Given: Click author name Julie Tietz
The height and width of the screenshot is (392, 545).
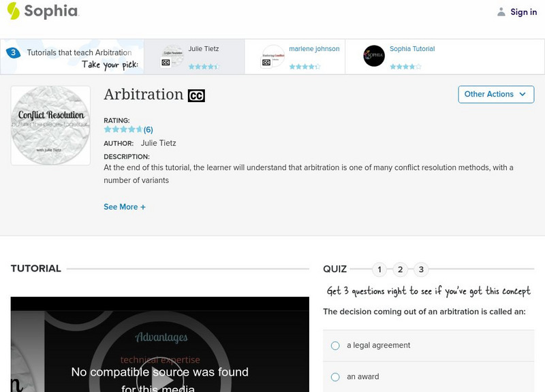Looking at the screenshot, I should [159, 143].
